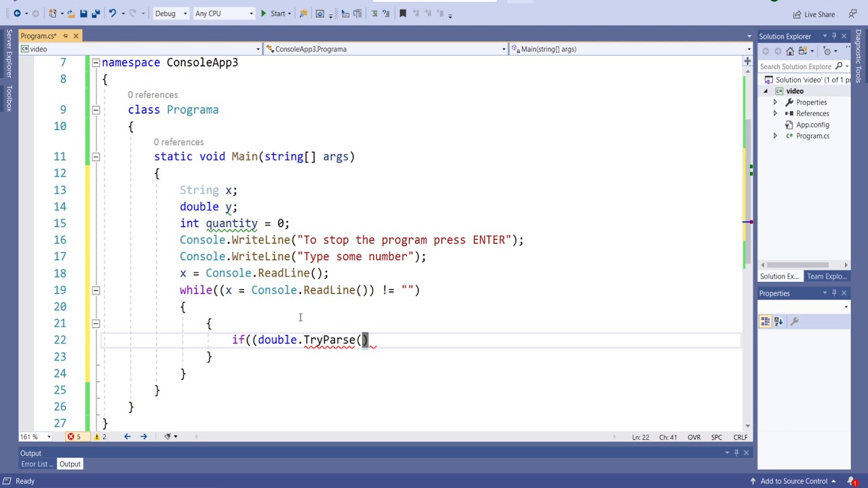Collapse the Main method block
The height and width of the screenshot is (488, 868).
(96, 157)
